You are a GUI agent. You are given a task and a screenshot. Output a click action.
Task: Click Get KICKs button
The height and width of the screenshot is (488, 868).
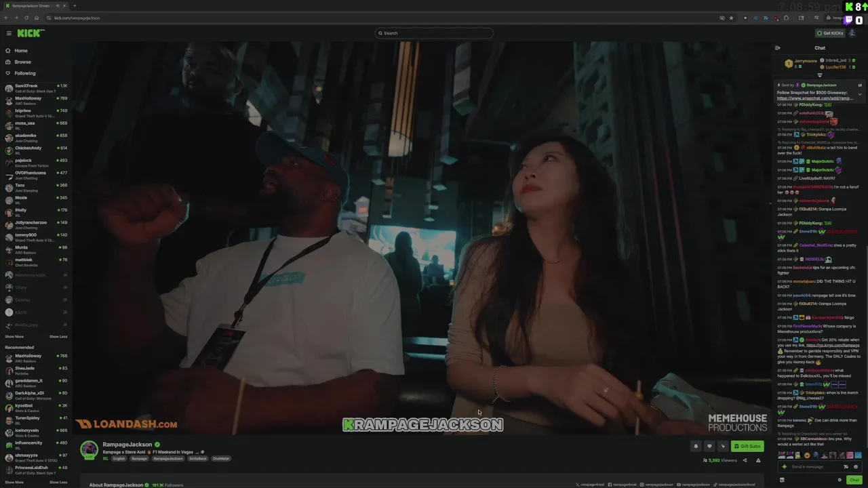coord(830,33)
